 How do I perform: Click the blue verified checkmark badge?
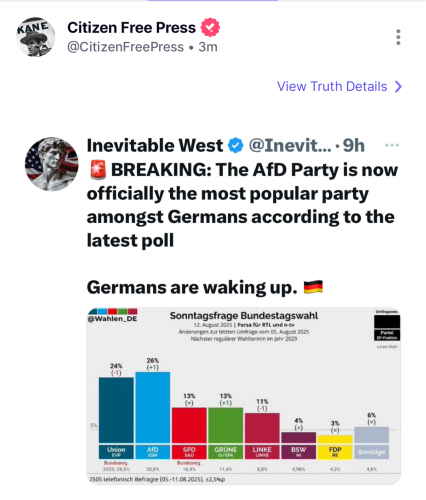(236, 146)
